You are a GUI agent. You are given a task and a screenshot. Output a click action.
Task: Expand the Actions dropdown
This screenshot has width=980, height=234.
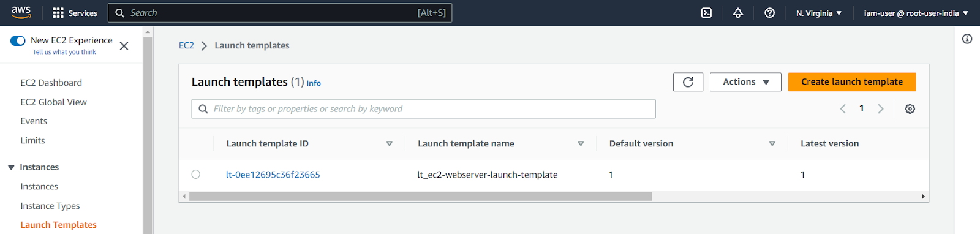pyautogui.click(x=745, y=82)
